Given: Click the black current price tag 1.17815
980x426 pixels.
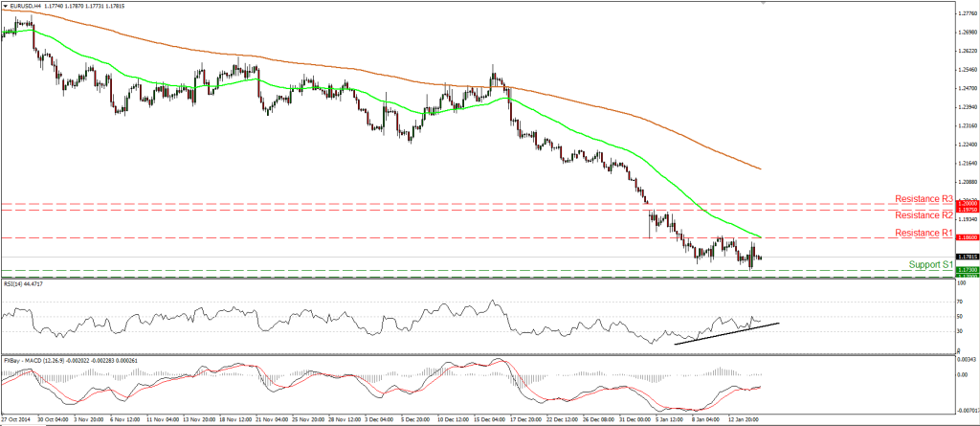Looking at the screenshot, I should 967,257.
